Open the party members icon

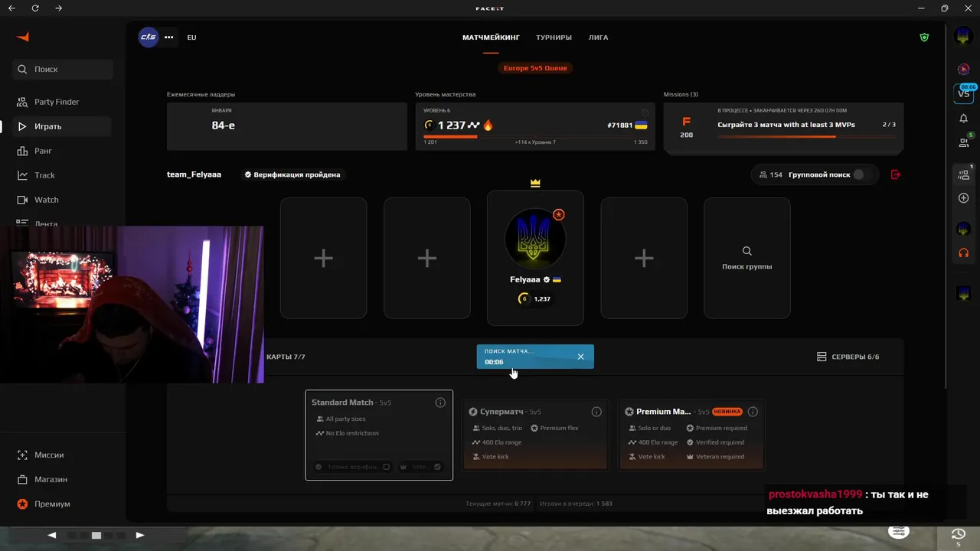964,174
